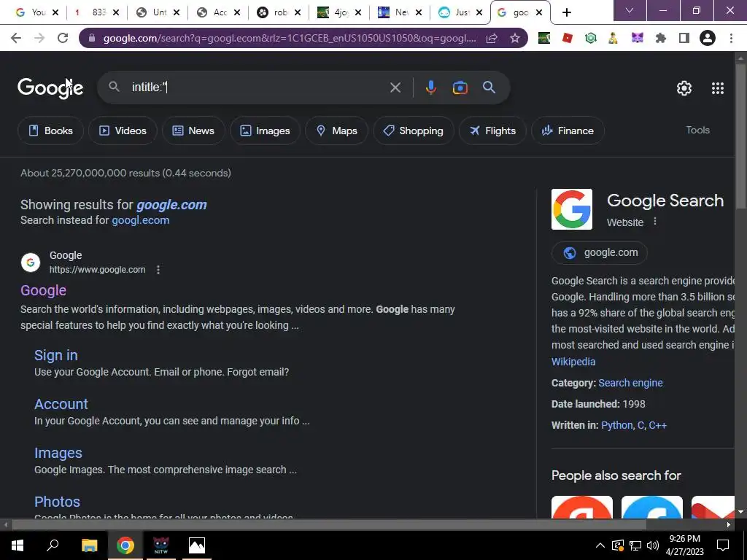747x560 pixels.
Task: Open the NITW app on taskbar
Action: 161,545
